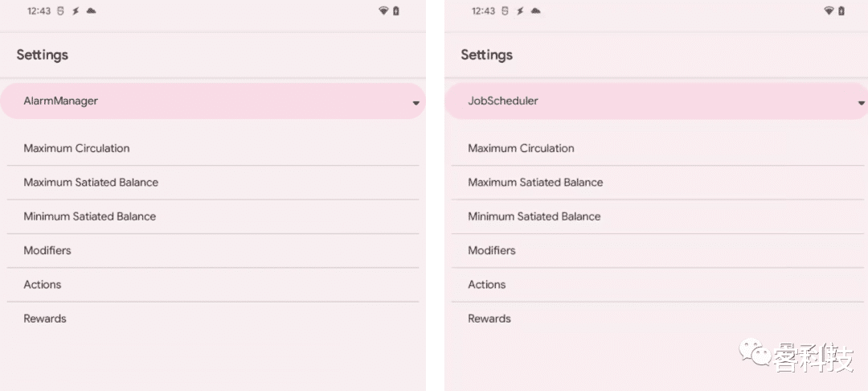
Task: Tap the Wi-Fi icon above AlarmManager screen
Action: (383, 11)
